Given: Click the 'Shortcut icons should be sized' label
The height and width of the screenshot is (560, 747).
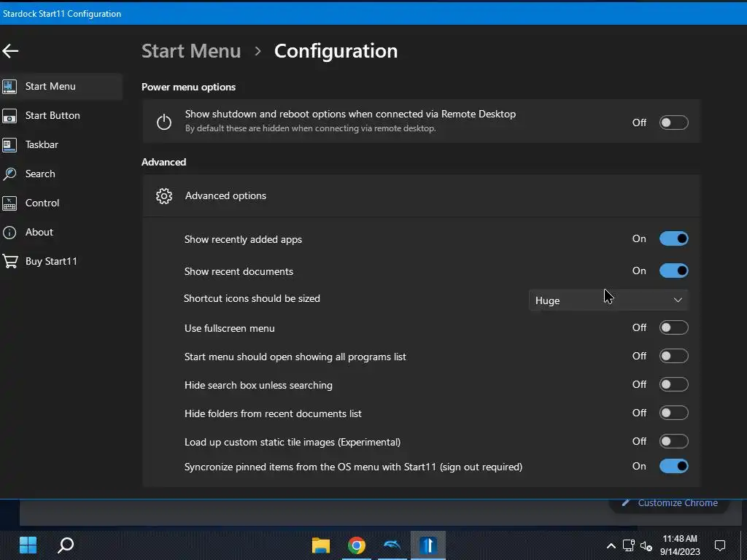Looking at the screenshot, I should point(252,298).
